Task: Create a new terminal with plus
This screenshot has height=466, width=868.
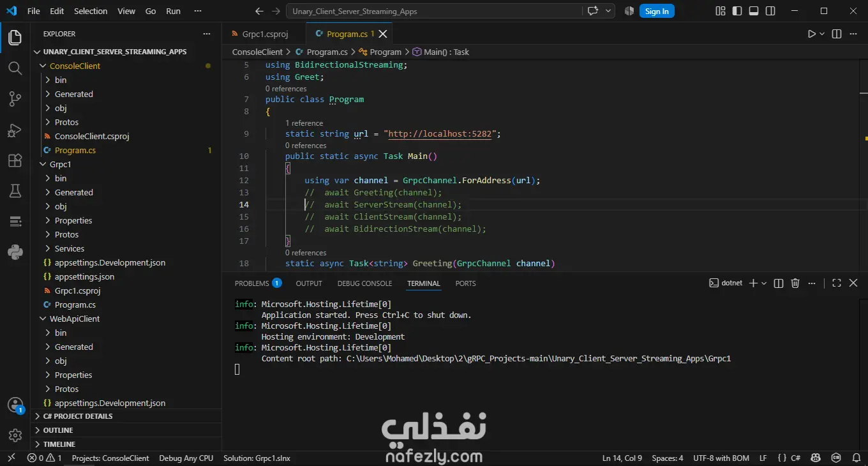Action: (753, 283)
